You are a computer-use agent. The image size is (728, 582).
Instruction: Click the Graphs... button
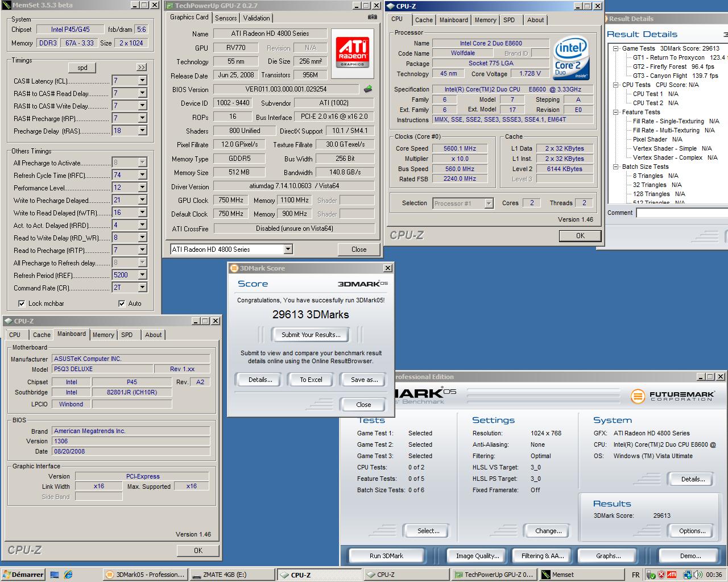(x=608, y=556)
